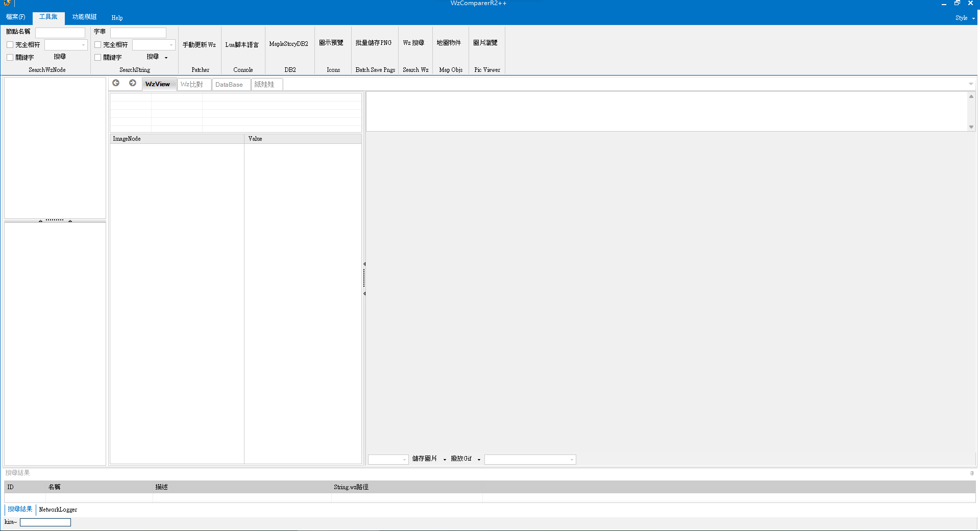980x531 pixels.
Task: Enable exact match checkbox for node name
Action: 10,45
